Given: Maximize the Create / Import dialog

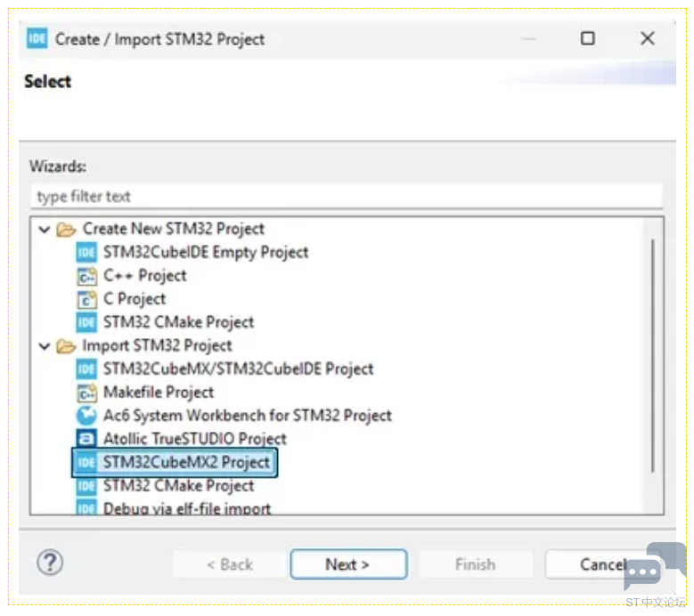Looking at the screenshot, I should click(587, 38).
